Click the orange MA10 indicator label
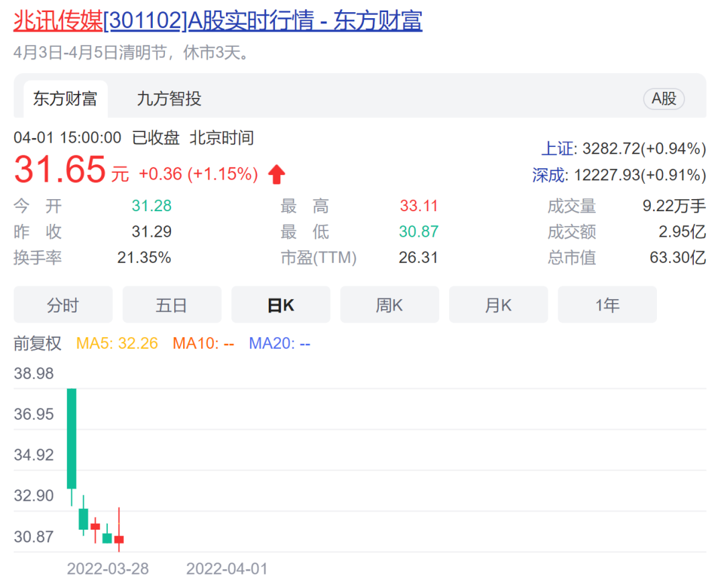The image size is (724, 588). [204, 343]
